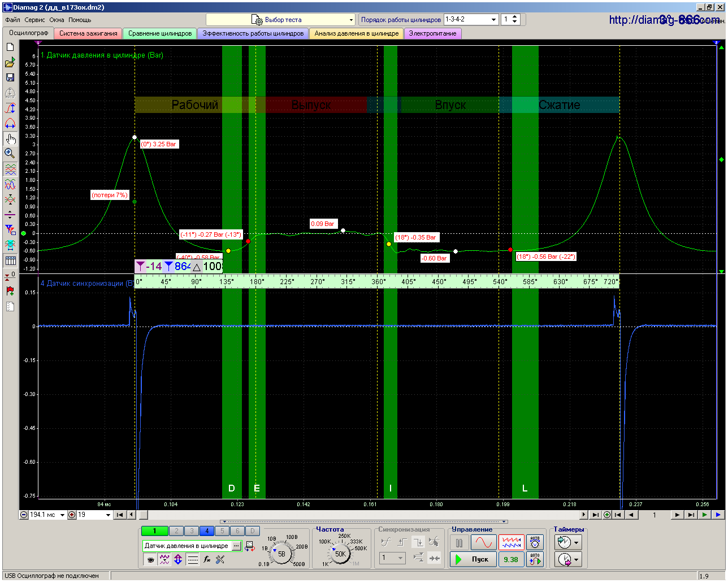Image resolution: width=728 pixels, height=583 pixels.
Task: Select the multi-trace recorder mode button
Action: (x=511, y=543)
